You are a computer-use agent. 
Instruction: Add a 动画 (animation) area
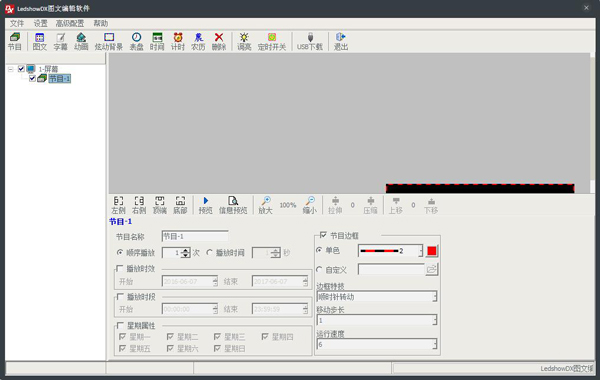(81, 41)
